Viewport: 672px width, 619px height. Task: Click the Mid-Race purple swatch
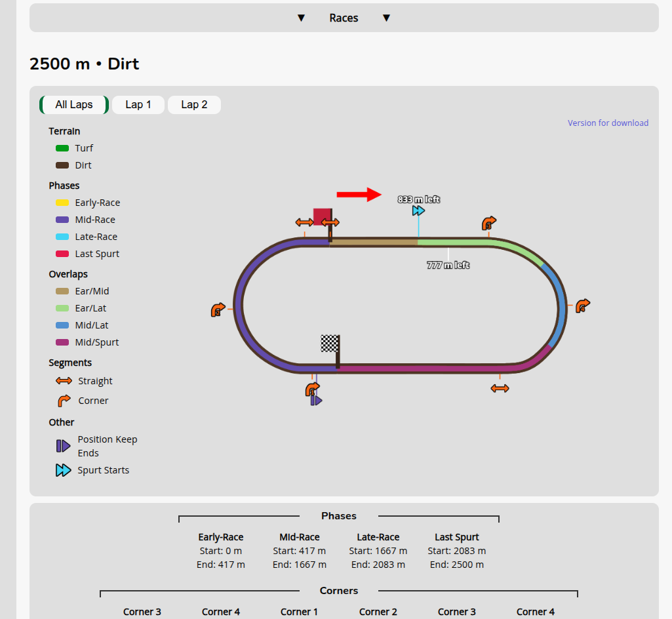[x=62, y=220]
